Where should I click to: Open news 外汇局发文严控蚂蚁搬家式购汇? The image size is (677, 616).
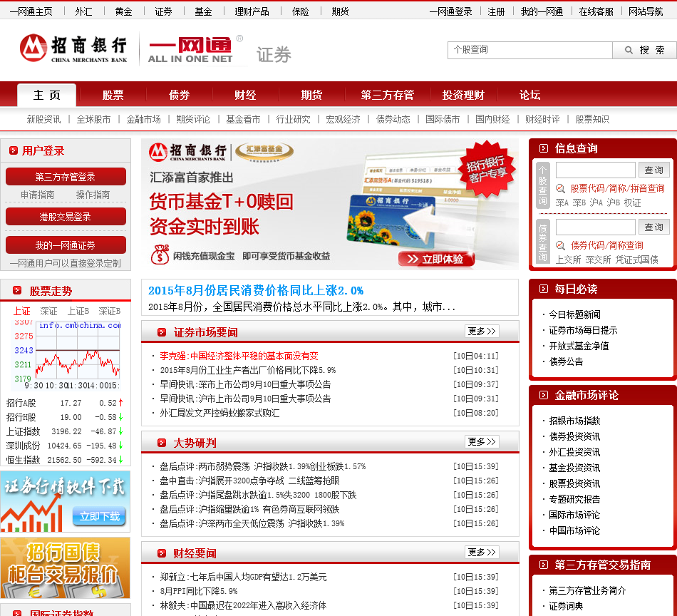click(219, 413)
